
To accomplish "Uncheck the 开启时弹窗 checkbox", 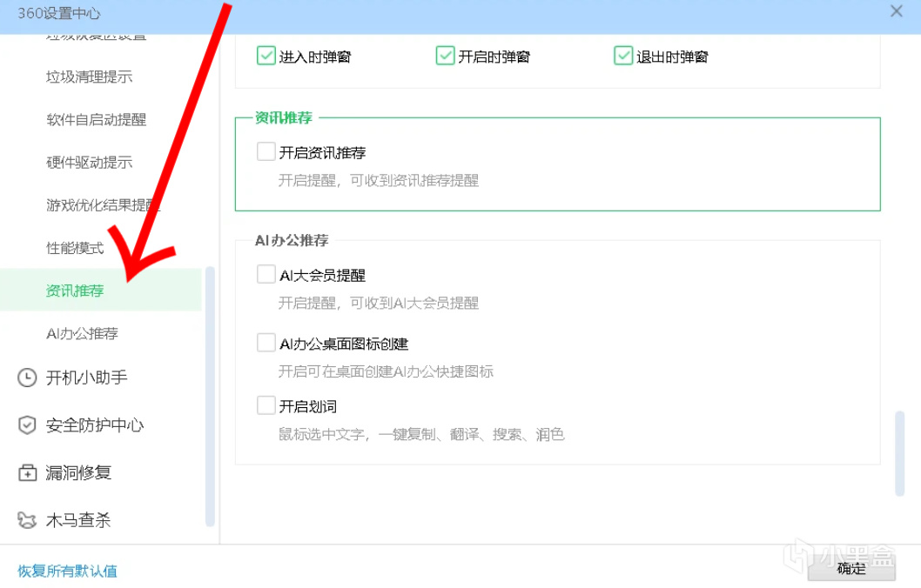I will coord(445,56).
